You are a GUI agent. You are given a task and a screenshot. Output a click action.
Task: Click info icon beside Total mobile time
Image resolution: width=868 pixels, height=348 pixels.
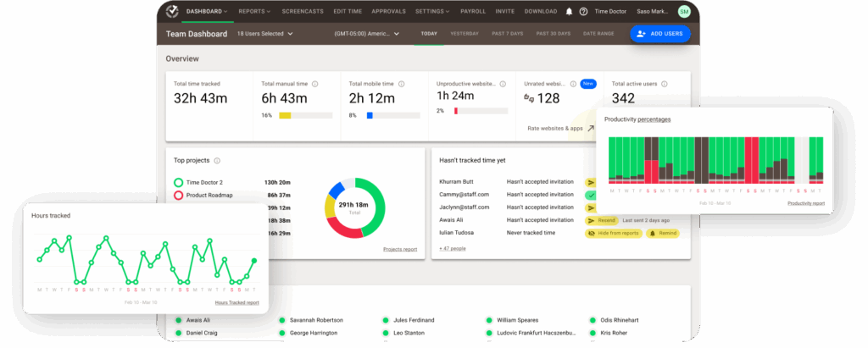pyautogui.click(x=401, y=84)
